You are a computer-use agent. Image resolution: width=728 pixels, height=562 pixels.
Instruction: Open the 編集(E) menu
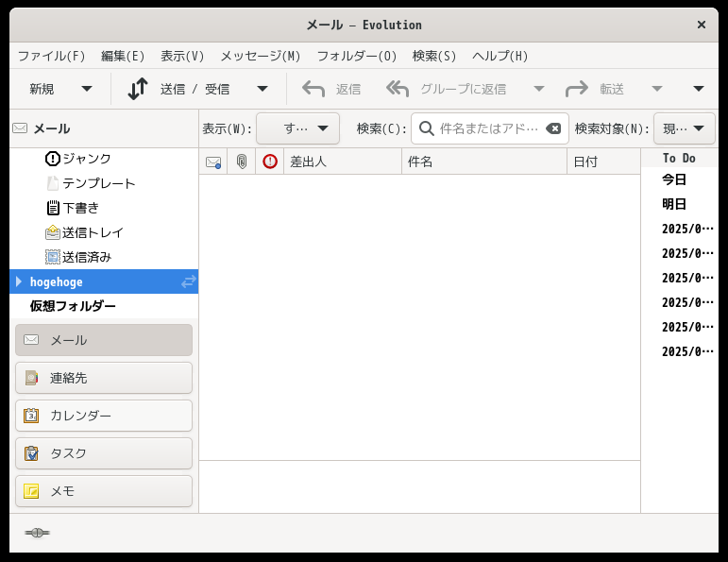pyautogui.click(x=123, y=57)
